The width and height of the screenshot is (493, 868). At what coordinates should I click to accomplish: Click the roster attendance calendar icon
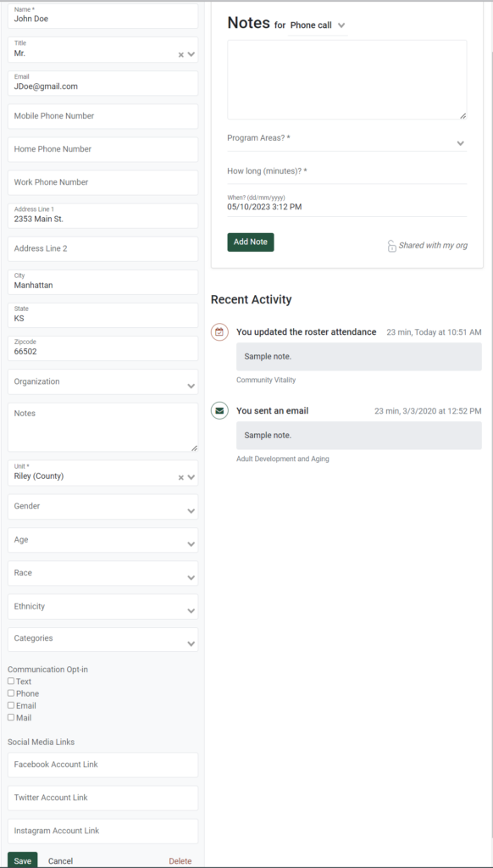219,332
